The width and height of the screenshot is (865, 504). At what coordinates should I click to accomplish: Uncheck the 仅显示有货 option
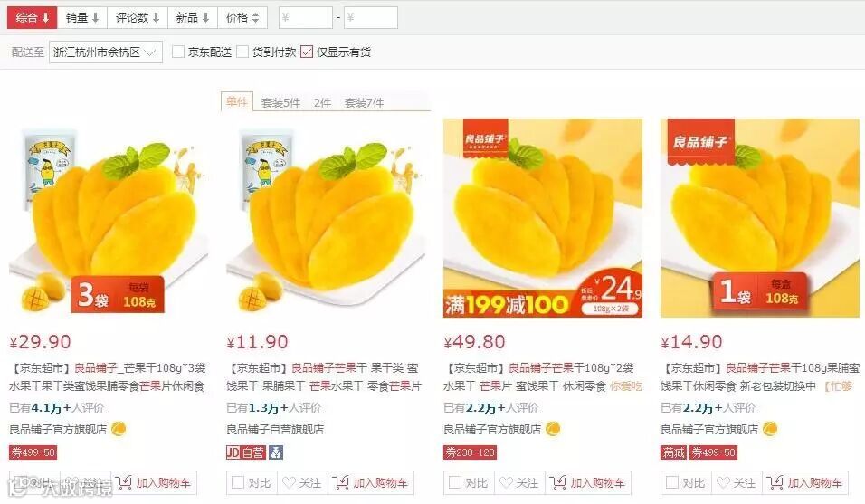point(307,52)
